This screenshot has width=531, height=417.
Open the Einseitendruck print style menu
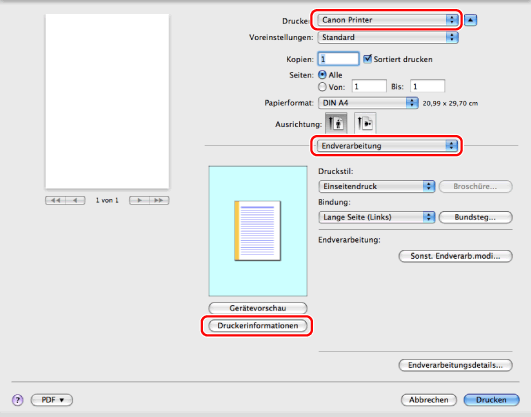[377, 186]
